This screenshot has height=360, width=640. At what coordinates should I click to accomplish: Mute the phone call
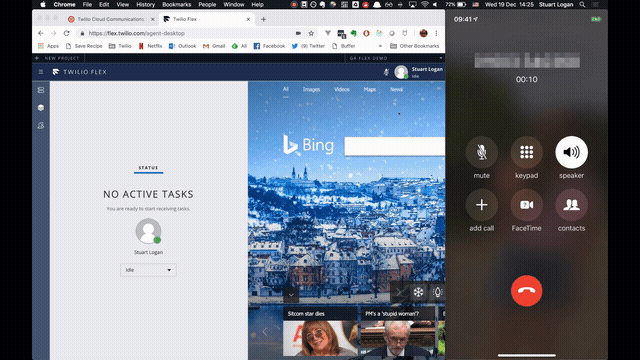(482, 152)
